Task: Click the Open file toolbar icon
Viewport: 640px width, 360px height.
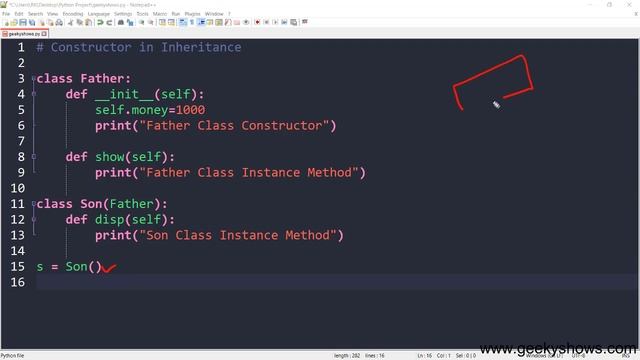Action: [14, 22]
